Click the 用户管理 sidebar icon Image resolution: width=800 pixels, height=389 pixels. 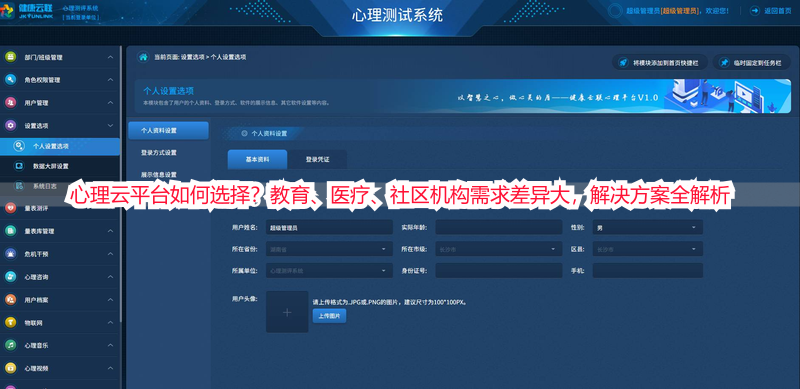pyautogui.click(x=10, y=103)
